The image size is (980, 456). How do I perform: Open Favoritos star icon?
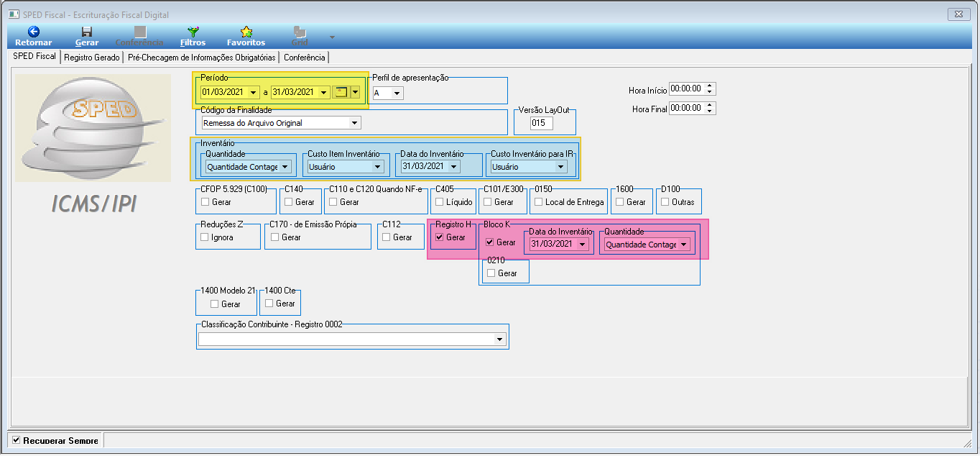(246, 32)
